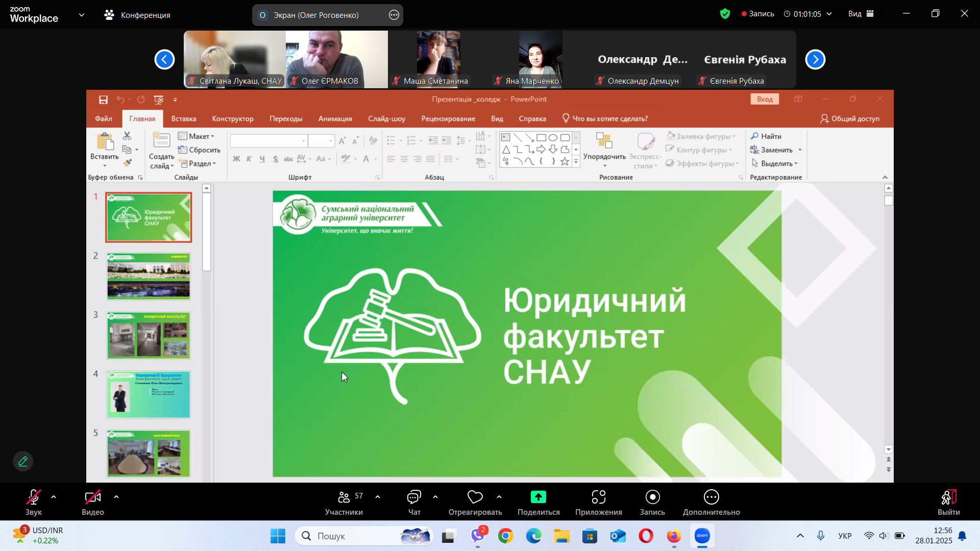This screenshot has height=551, width=980.
Task: Click the Leave meeting button
Action: (948, 497)
